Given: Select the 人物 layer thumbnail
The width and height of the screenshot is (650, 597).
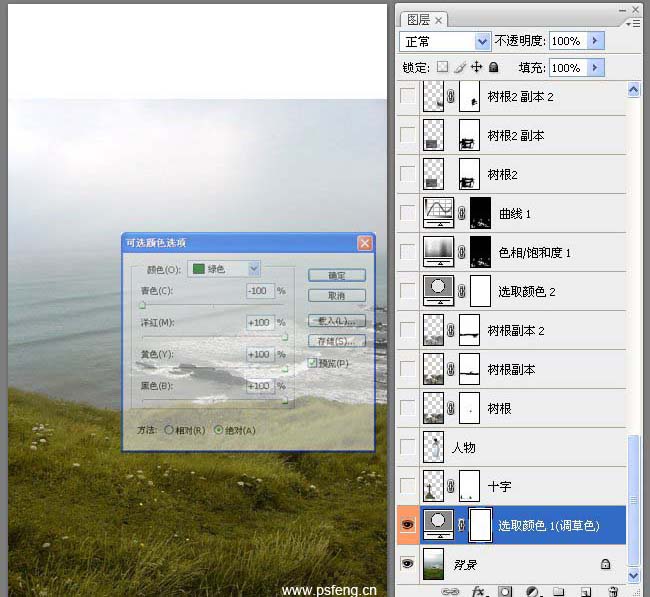Looking at the screenshot, I should [433, 447].
